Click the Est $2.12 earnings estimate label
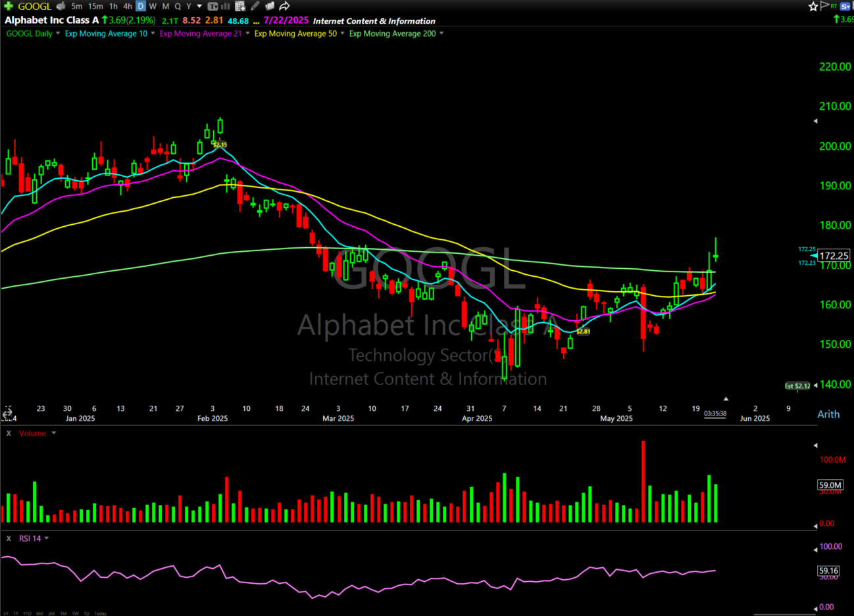This screenshot has height=616, width=854. (x=797, y=386)
